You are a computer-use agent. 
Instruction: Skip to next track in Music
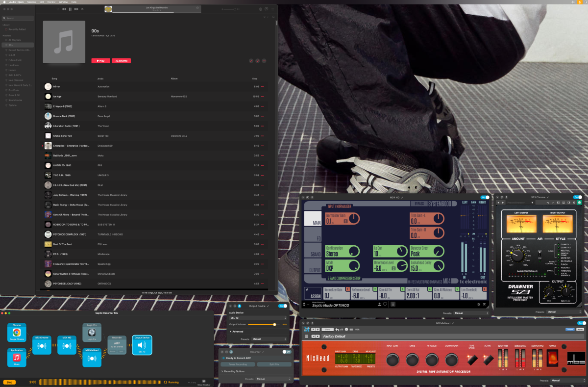point(76,9)
